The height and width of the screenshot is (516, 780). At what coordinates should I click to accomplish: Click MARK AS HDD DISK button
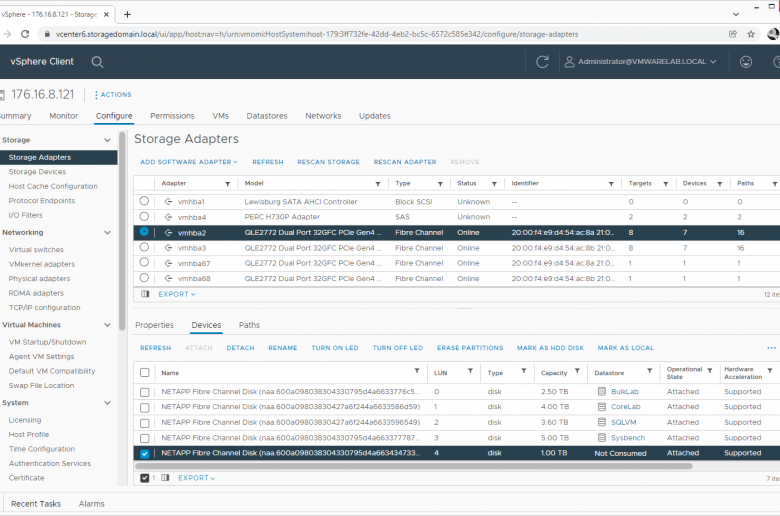pyautogui.click(x=550, y=348)
